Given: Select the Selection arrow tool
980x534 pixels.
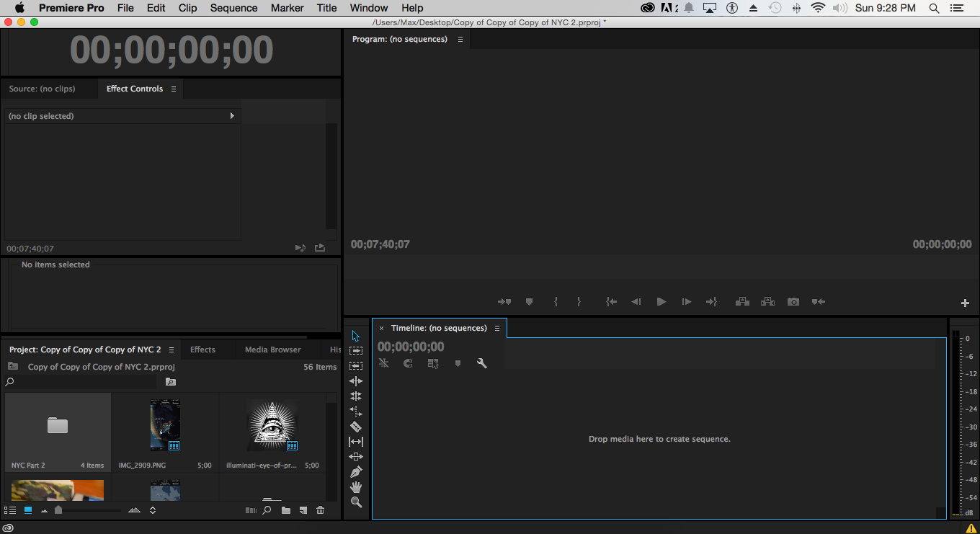Looking at the screenshot, I should pyautogui.click(x=356, y=336).
